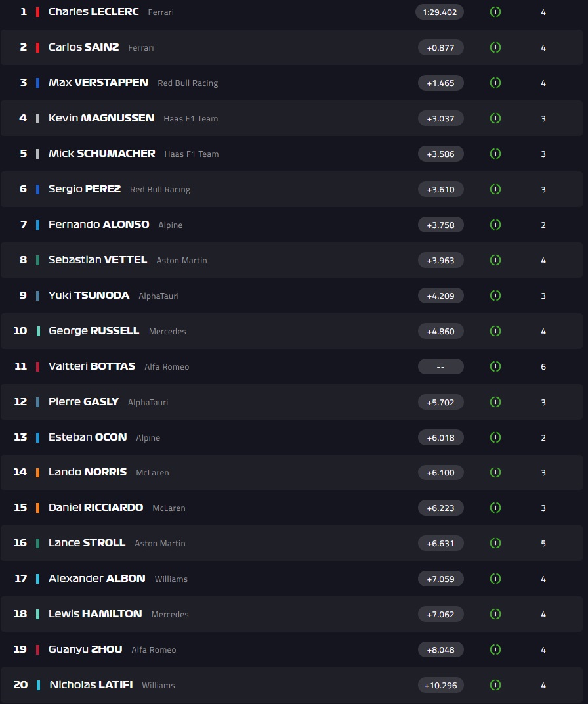Click the orange McLaren colour bar beside Norris

point(37,472)
